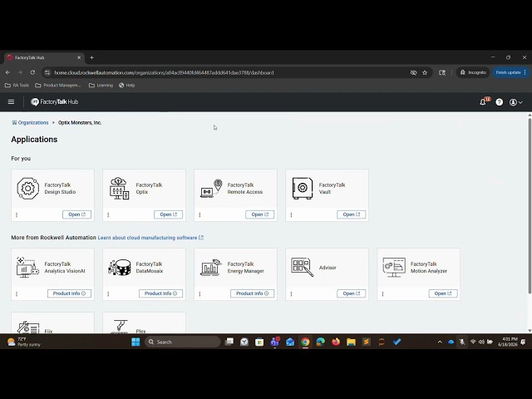Open Analytics VisionAI card options menu
532x399 pixels.
click(x=17, y=293)
